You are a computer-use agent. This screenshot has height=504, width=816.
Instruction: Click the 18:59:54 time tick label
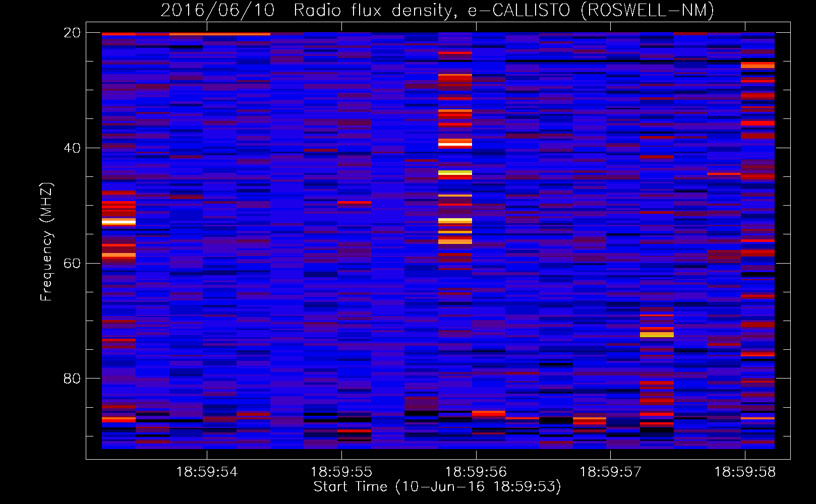[x=207, y=472]
